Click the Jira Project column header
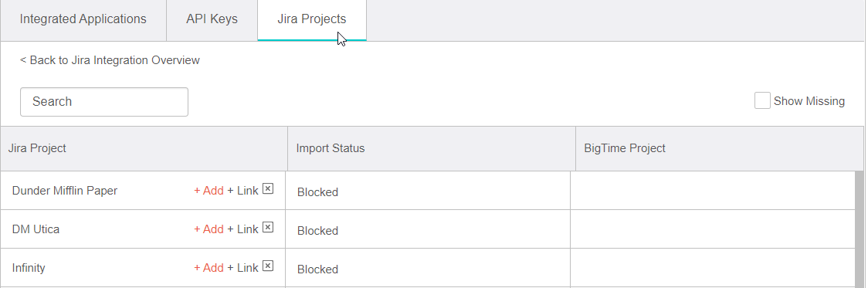Viewport: 868px width, 288px height. click(x=144, y=148)
